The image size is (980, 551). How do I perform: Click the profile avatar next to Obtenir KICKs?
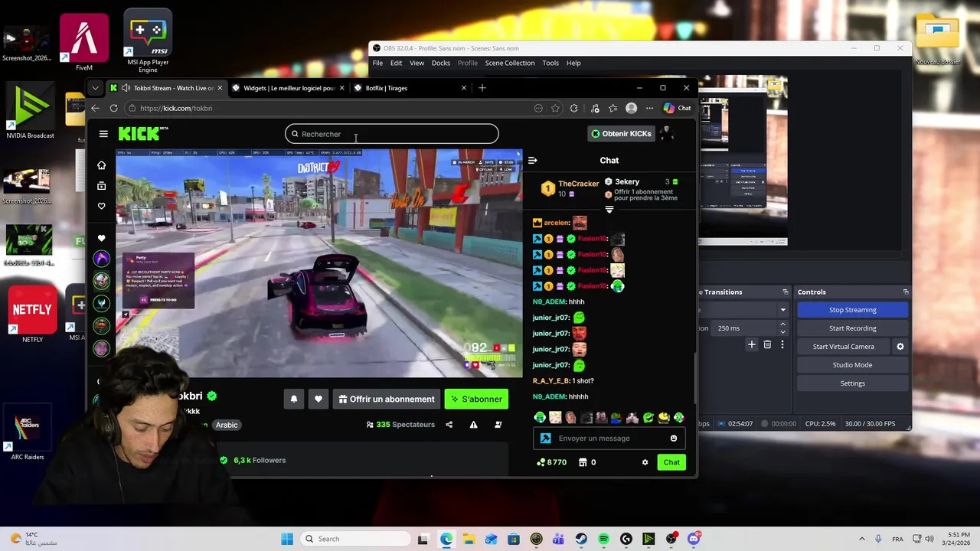point(666,134)
